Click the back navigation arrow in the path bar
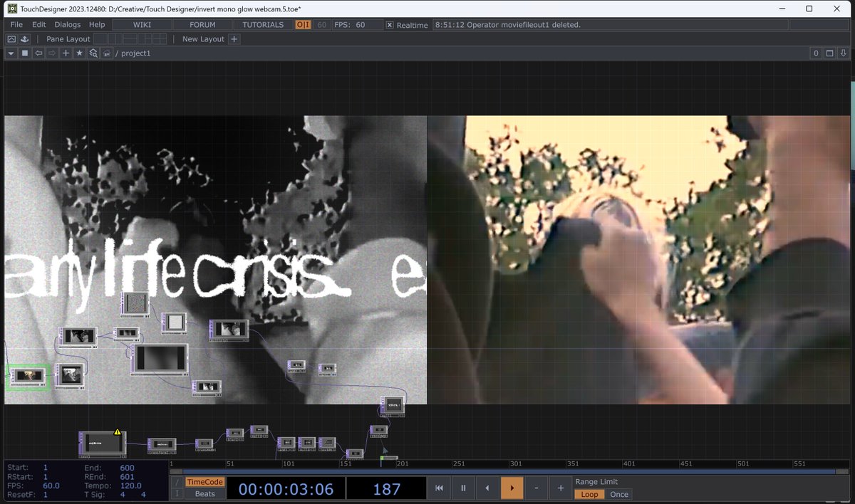This screenshot has height=504, width=855. 39,53
